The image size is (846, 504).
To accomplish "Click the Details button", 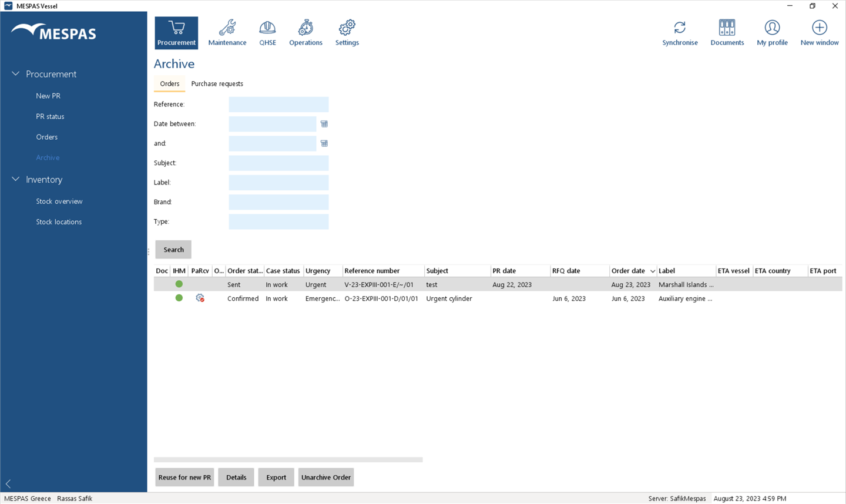I will 236,478.
